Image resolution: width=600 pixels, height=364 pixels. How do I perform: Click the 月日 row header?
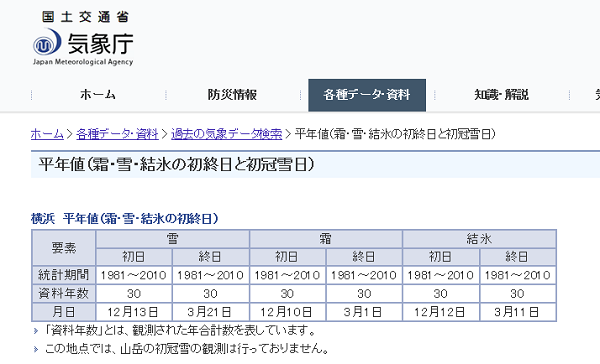[x=64, y=312]
